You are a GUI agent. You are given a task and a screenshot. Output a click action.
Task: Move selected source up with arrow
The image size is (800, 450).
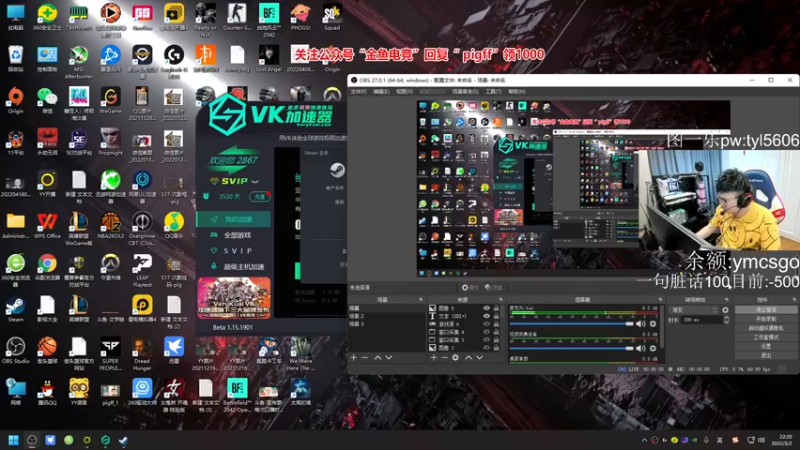click(x=468, y=358)
